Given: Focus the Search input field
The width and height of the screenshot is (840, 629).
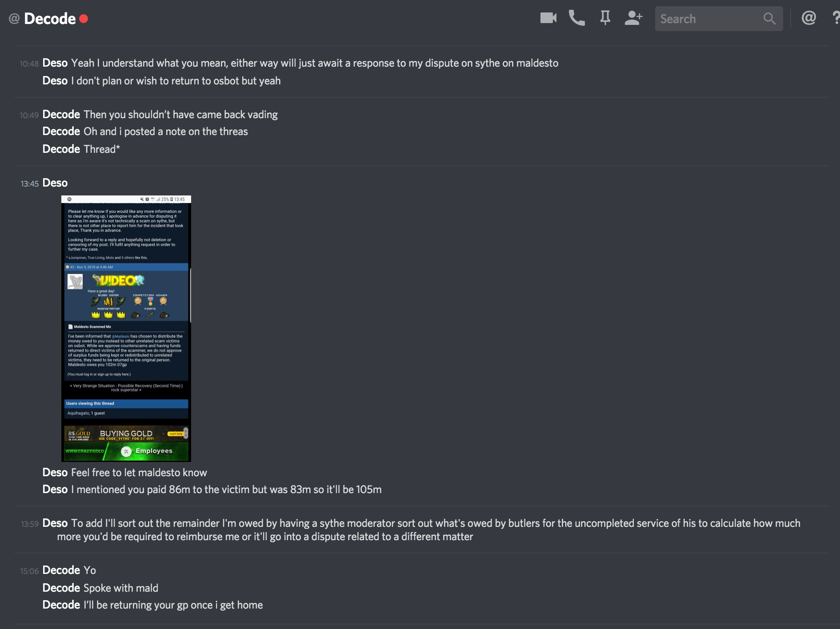Looking at the screenshot, I should pyautogui.click(x=709, y=19).
